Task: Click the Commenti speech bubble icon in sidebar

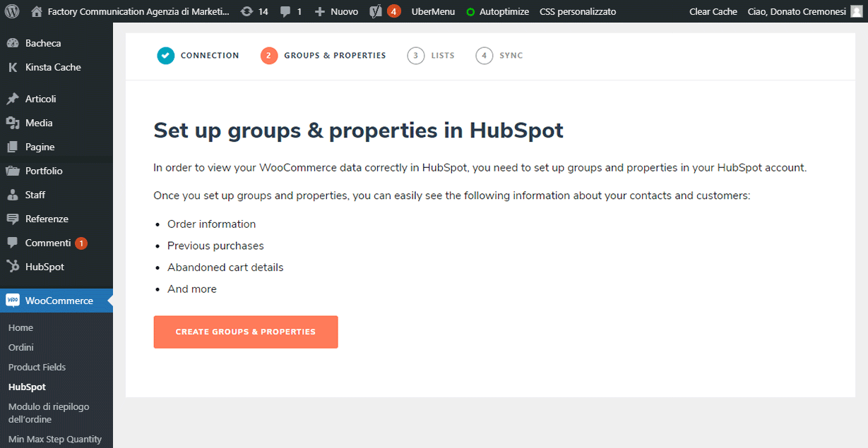Action: click(x=13, y=243)
